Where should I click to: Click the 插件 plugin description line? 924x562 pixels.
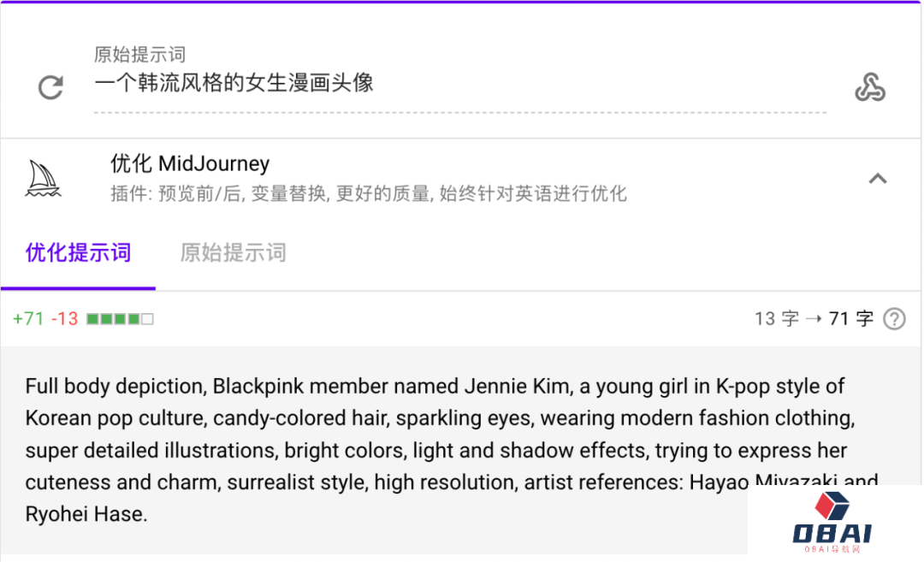(368, 194)
